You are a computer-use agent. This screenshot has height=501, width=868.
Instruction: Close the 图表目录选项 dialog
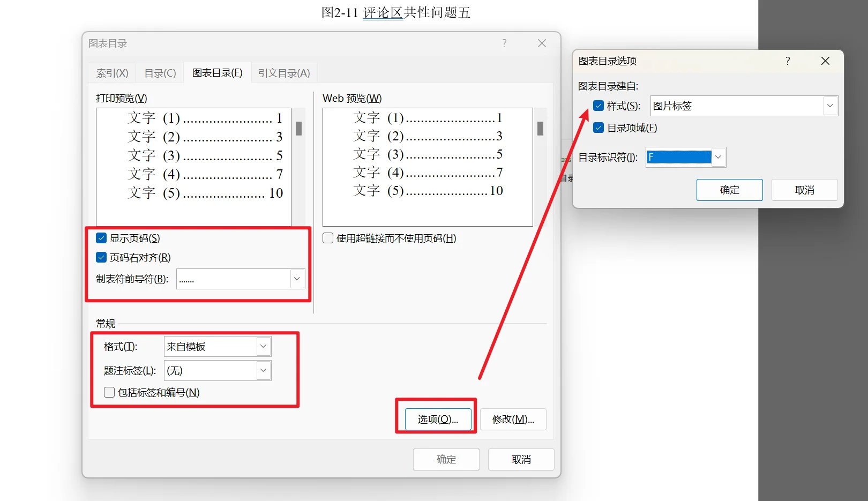click(825, 61)
